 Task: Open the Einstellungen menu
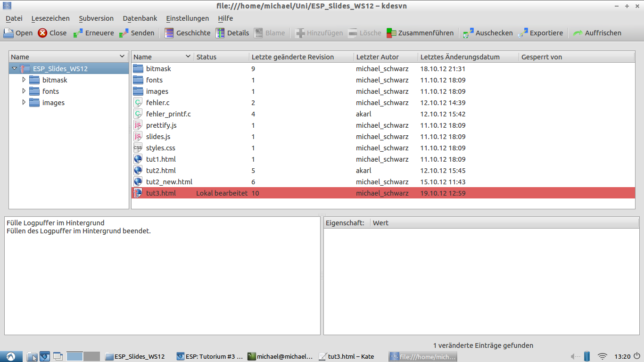tap(188, 18)
